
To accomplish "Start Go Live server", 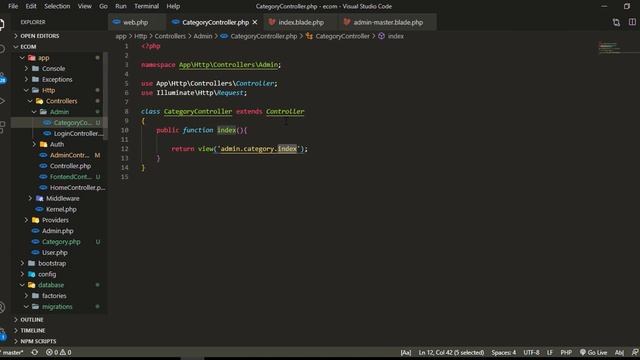I will pyautogui.click(x=593, y=352).
